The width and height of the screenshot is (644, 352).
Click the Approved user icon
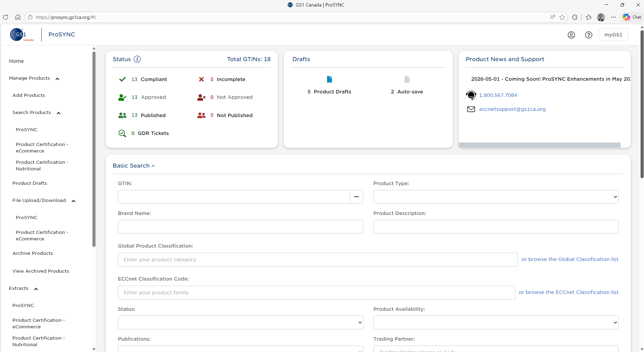click(122, 98)
